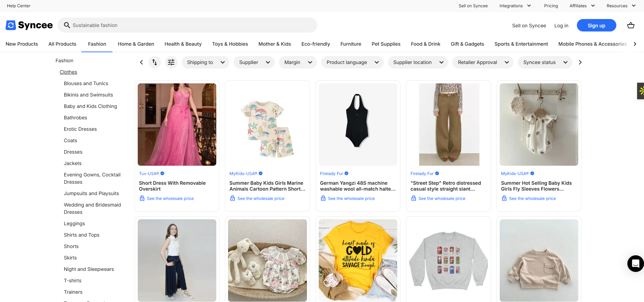644x302 pixels.
Task: Click the sort arrows icon
Action: click(155, 62)
